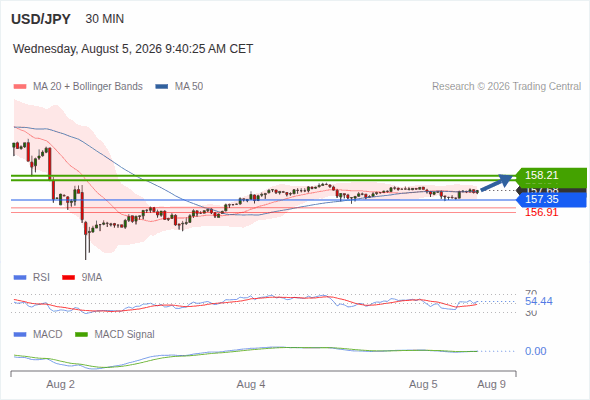Click the red 9MA legend swatch
This screenshot has height=400, width=590.
(x=68, y=278)
